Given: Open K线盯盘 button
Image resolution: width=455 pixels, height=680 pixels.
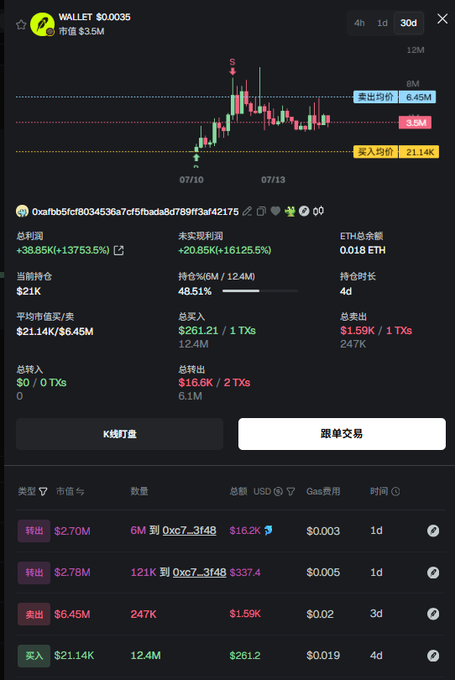Looking at the screenshot, I should pyautogui.click(x=120, y=434).
